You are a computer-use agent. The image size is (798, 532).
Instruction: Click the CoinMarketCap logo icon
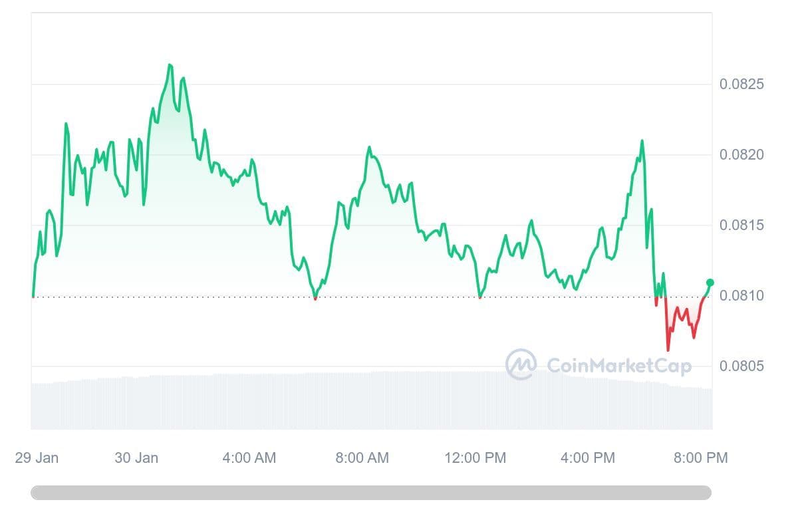coord(521,364)
